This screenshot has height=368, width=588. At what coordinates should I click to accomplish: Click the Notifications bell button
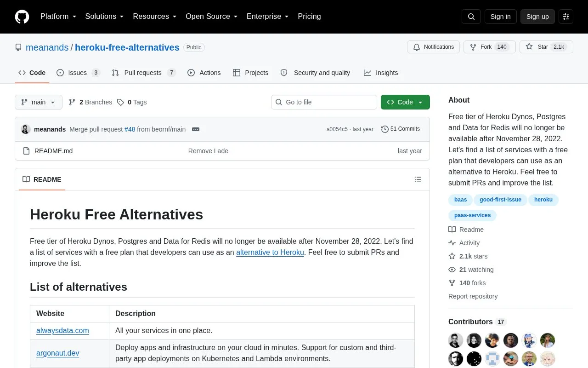tap(433, 47)
